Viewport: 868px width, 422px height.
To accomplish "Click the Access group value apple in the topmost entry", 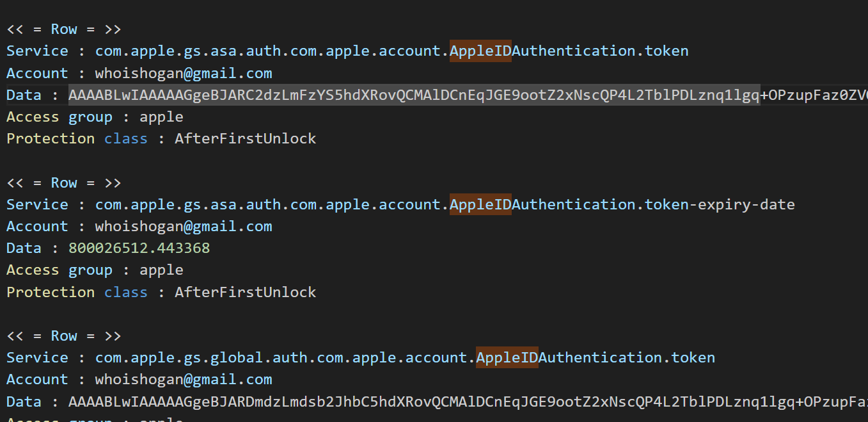I will pyautogui.click(x=161, y=117).
